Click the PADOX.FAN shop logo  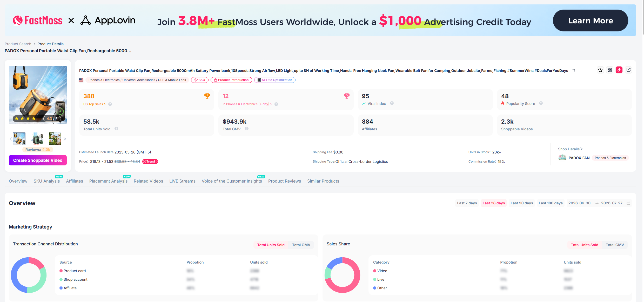[562, 157]
